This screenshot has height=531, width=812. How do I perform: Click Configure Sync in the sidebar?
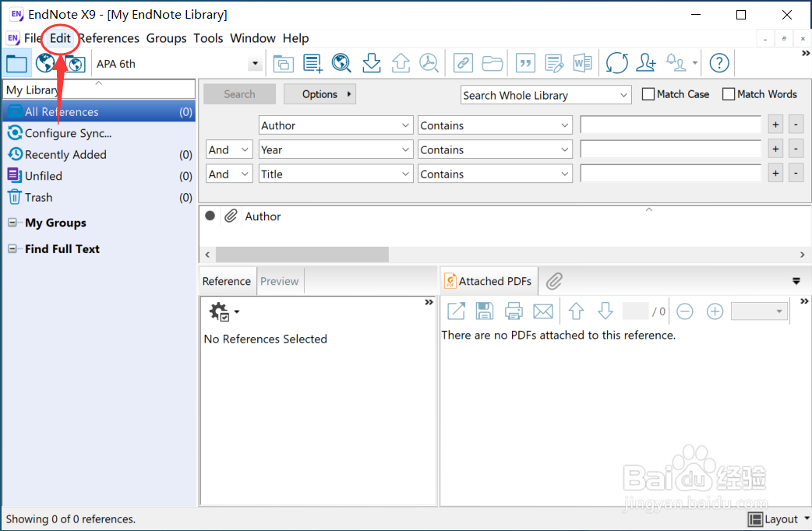tap(68, 133)
